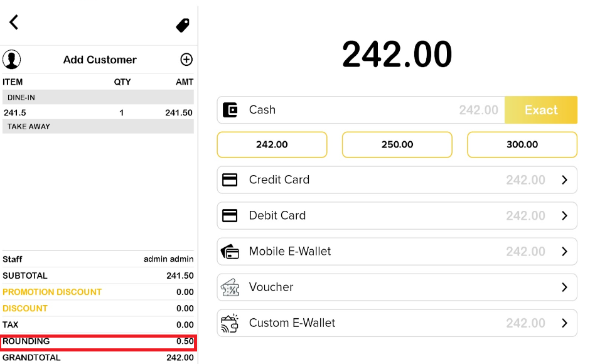Choose the 300.00 quick cash amount
The width and height of the screenshot is (595, 364).
522,144
